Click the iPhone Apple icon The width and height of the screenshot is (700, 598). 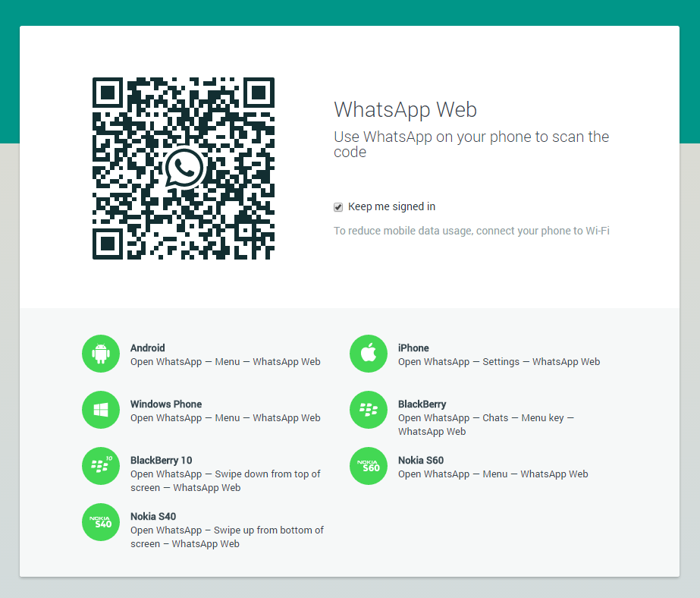[x=368, y=353]
